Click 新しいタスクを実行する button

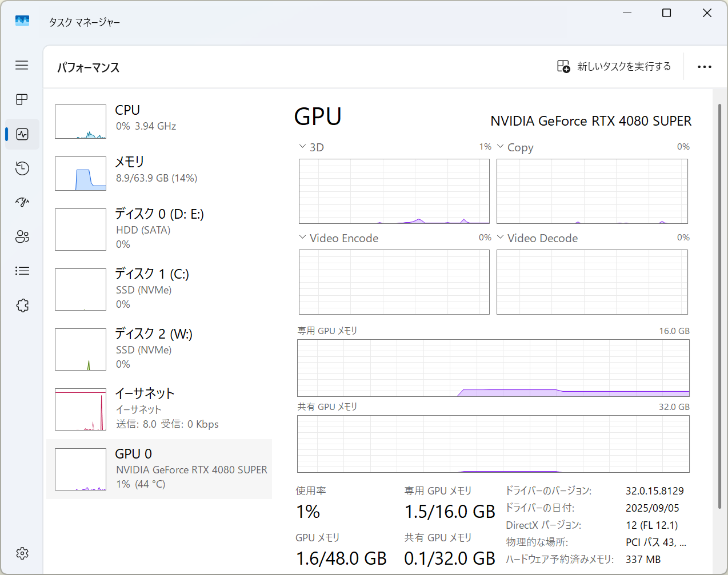[614, 67]
